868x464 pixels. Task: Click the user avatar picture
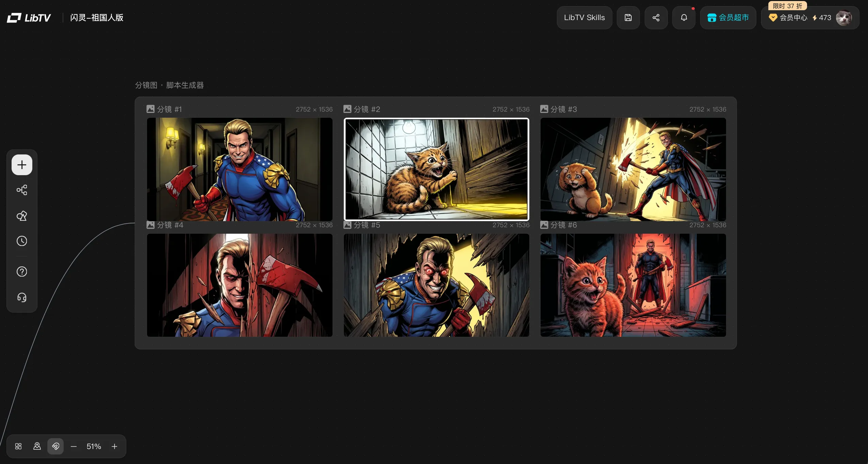pos(844,18)
